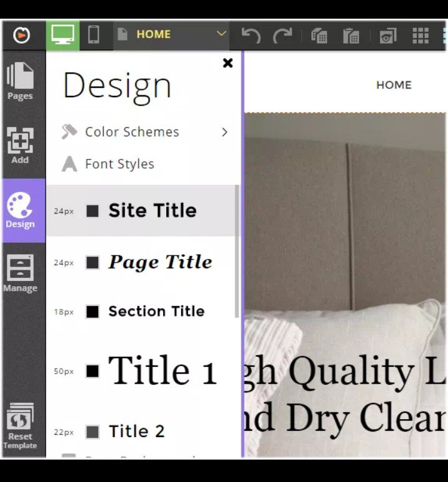The width and height of the screenshot is (448, 482).
Task: Click the undo arrow
Action: point(251,35)
